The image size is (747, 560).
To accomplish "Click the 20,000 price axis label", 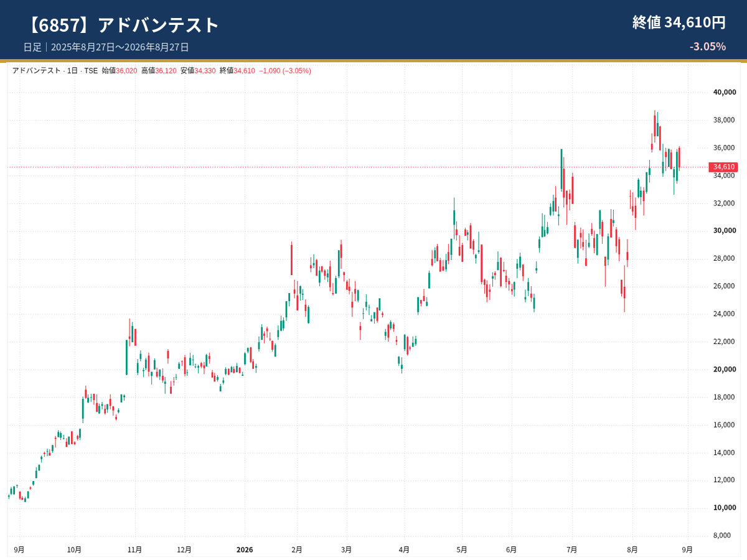I will coord(725,369).
